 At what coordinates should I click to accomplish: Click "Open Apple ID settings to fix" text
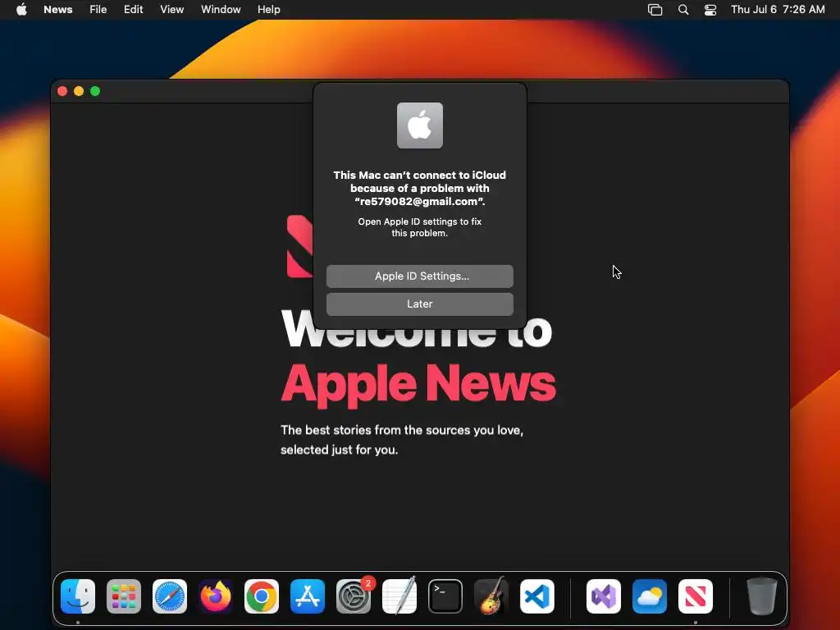[x=420, y=221]
